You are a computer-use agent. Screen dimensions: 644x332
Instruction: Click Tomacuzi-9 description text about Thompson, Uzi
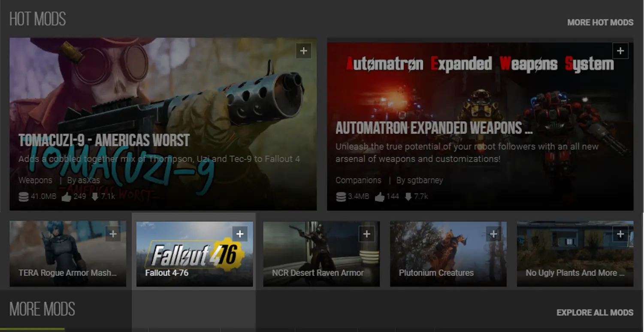[159, 159]
